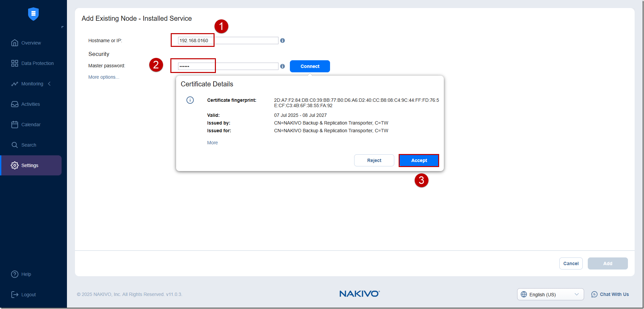Show More certificate details link
The height and width of the screenshot is (309, 644).
pos(213,143)
